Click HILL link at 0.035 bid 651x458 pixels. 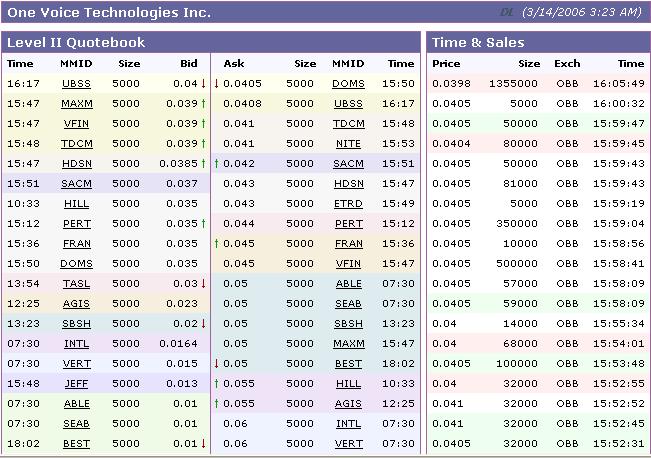76,203
